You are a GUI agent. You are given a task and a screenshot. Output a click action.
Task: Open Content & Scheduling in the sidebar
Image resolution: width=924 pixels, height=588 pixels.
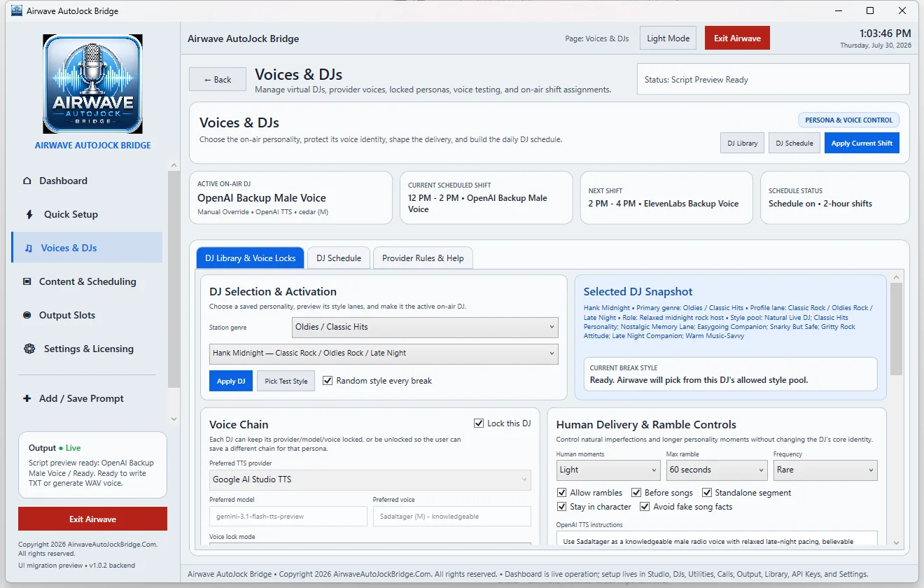tap(87, 281)
